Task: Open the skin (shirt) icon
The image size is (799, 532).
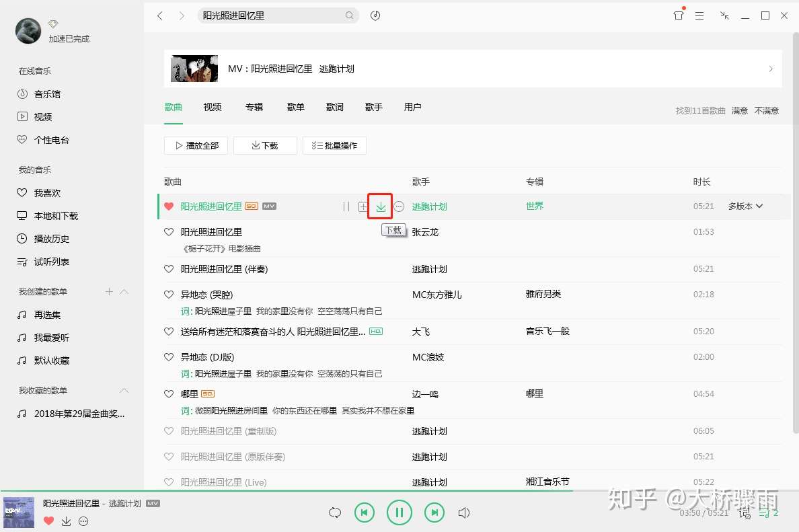Action: [678, 15]
